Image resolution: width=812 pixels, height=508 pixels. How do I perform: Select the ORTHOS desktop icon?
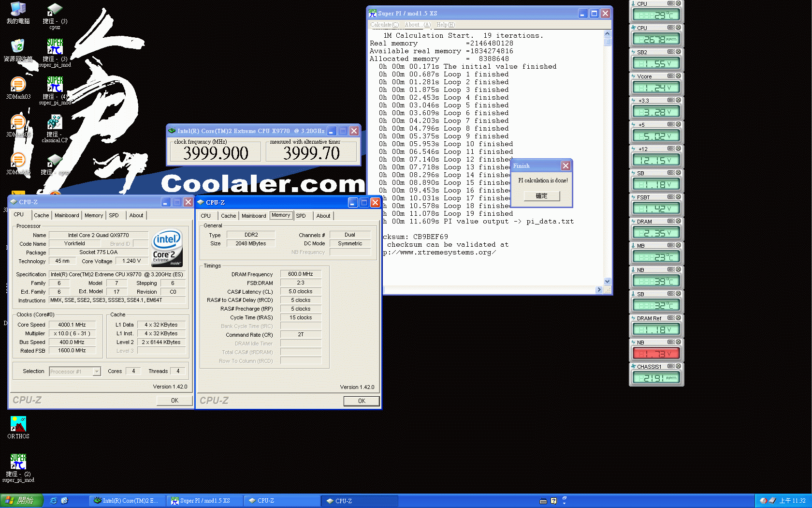pos(18,428)
